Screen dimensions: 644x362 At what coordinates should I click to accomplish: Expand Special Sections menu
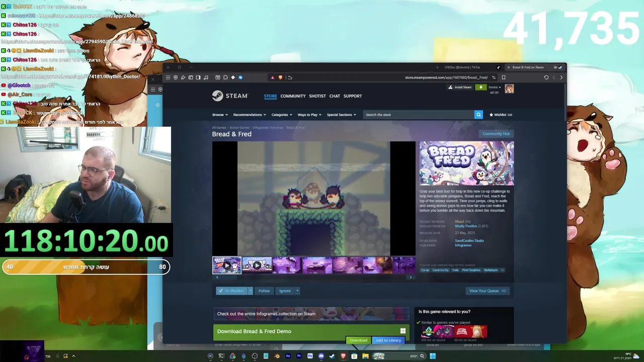[342, 115]
